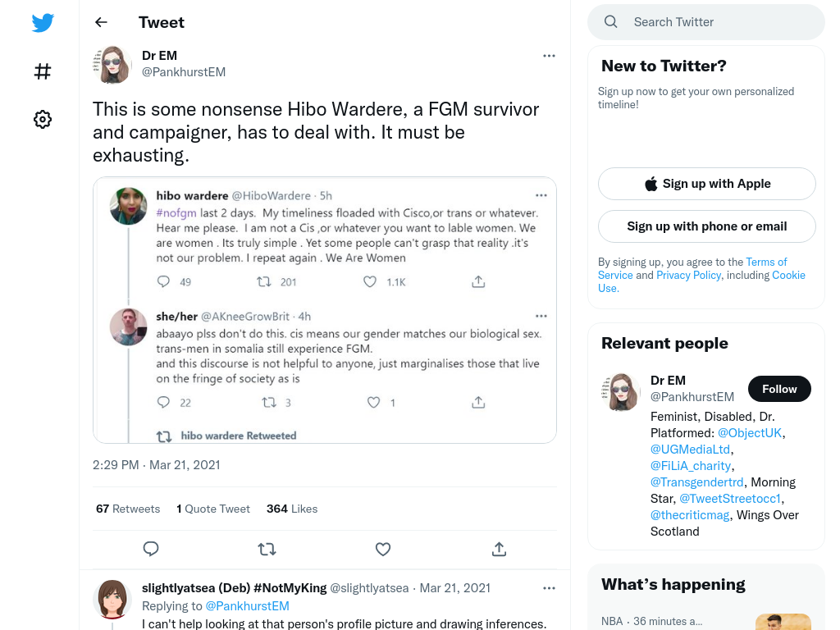Viewport: 840px width, 630px height.
Task: Open the Privacy Policy link
Action: (688, 276)
